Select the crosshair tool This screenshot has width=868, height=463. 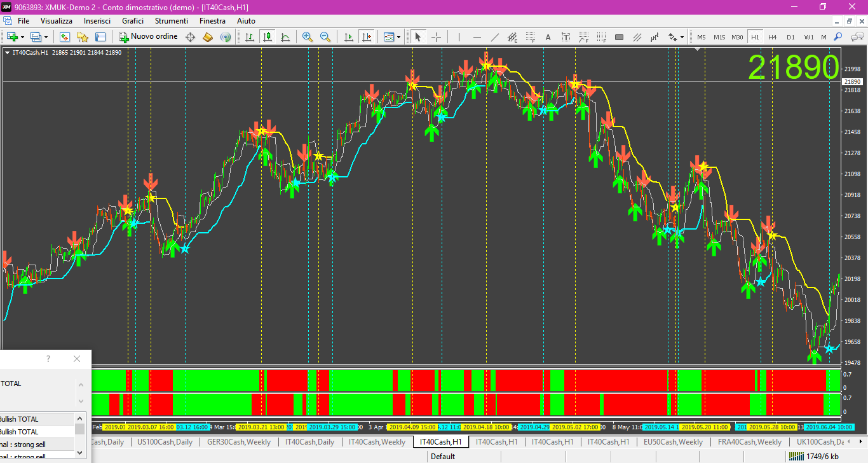click(x=436, y=37)
